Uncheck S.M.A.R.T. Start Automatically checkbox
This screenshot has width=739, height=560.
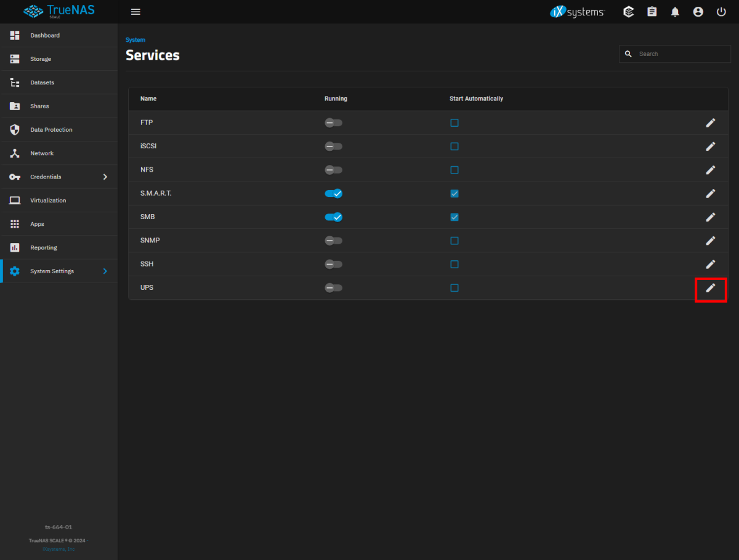pyautogui.click(x=454, y=193)
